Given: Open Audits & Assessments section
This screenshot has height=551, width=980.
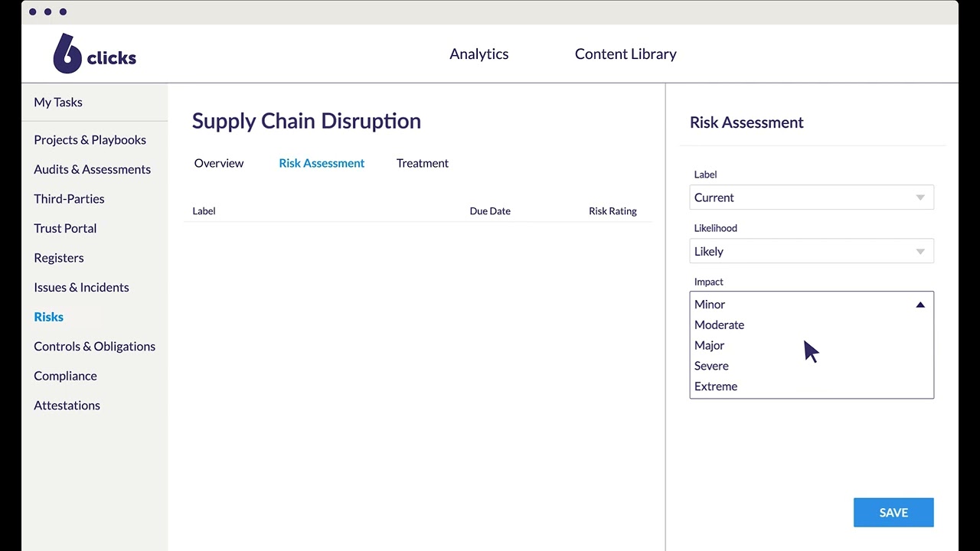Looking at the screenshot, I should [92, 169].
